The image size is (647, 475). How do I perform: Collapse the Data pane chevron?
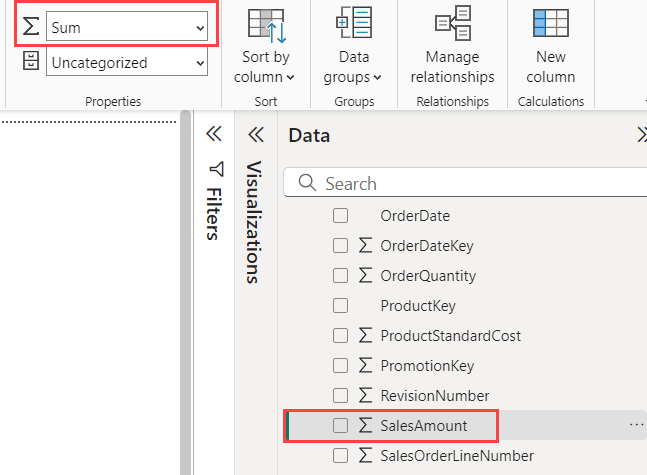(641, 135)
